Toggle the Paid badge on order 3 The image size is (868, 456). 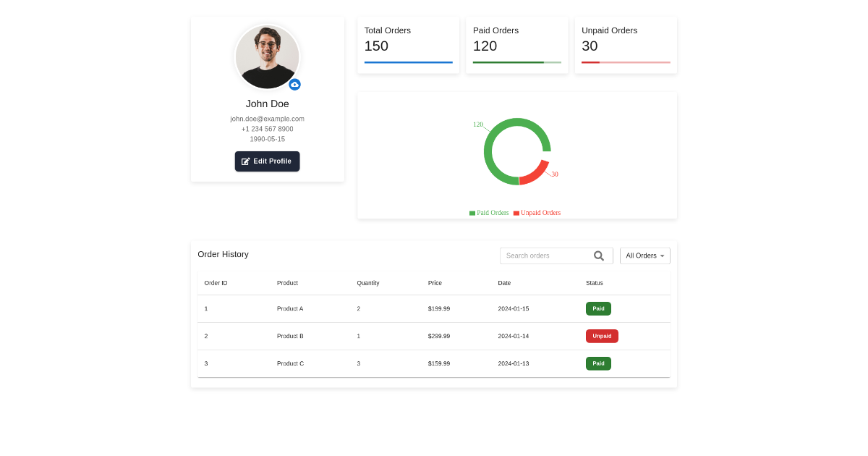click(x=598, y=363)
